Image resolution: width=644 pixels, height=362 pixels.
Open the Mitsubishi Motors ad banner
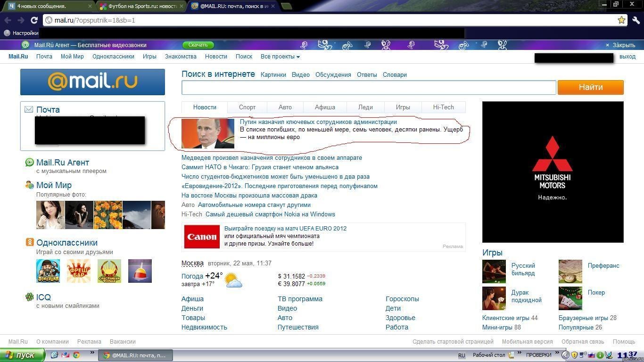(553, 172)
